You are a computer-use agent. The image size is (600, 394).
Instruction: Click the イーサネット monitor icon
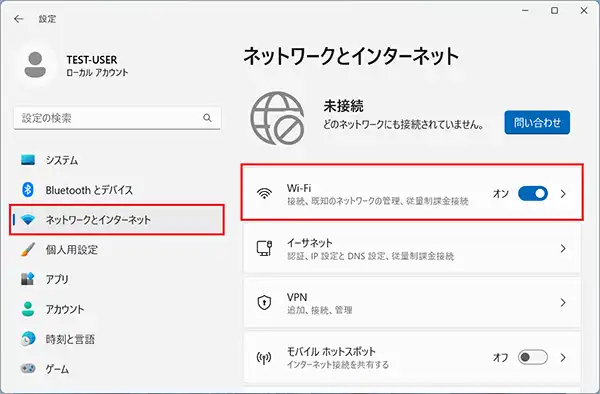(x=264, y=248)
